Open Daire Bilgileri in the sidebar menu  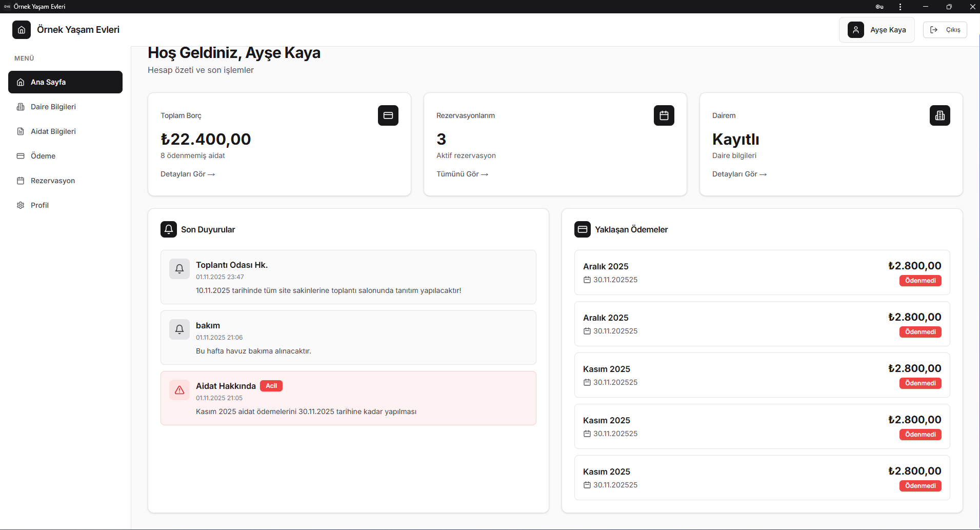(53, 107)
